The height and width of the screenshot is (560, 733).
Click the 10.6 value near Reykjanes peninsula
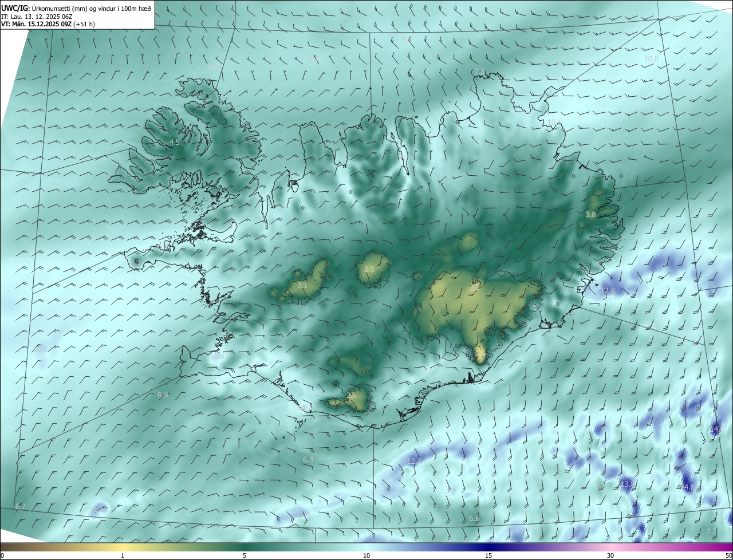(x=217, y=357)
